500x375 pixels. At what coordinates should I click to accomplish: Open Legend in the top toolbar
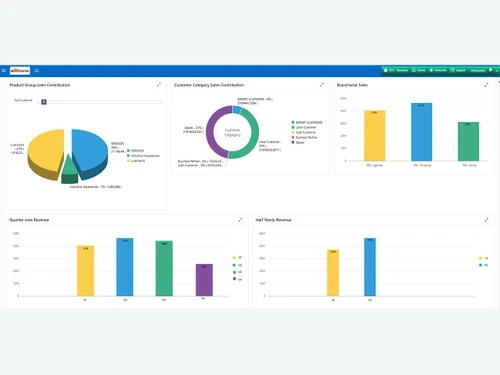pyautogui.click(x=458, y=70)
